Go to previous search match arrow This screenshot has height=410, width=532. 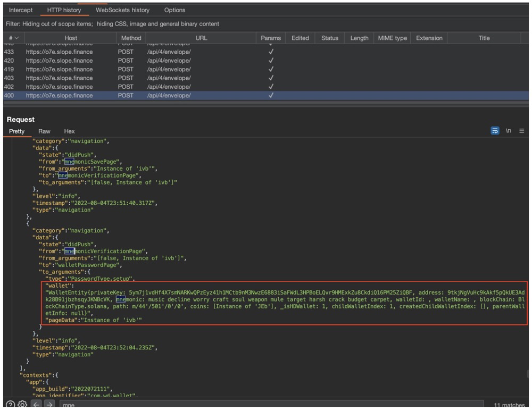[36, 405]
